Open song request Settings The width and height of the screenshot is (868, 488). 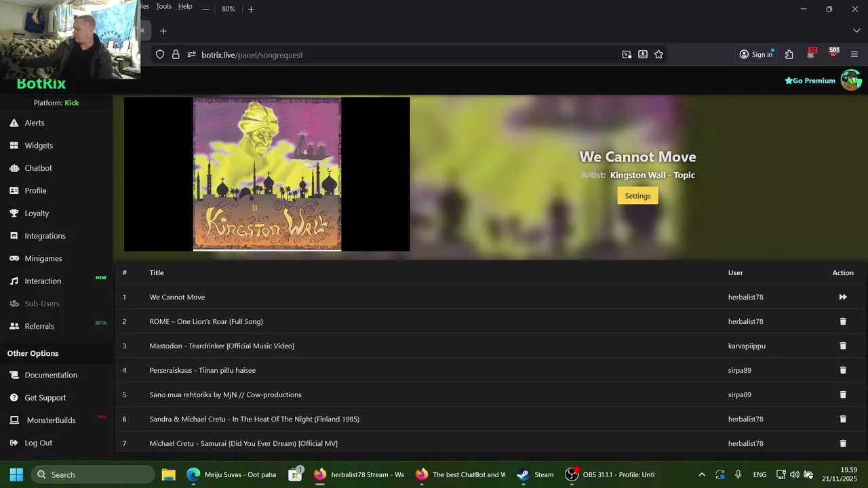click(x=637, y=196)
